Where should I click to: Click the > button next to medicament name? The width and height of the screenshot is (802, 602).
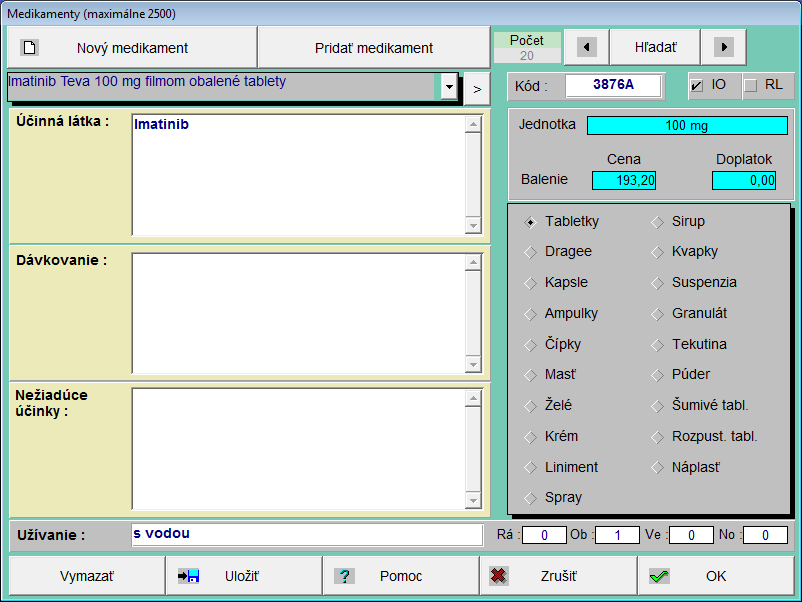[477, 89]
